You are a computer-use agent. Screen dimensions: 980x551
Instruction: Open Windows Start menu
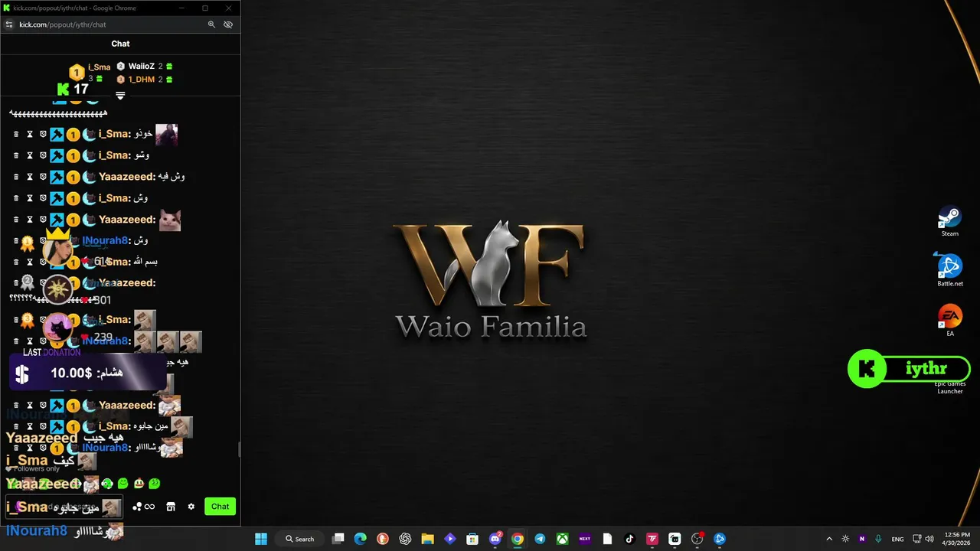(x=261, y=539)
